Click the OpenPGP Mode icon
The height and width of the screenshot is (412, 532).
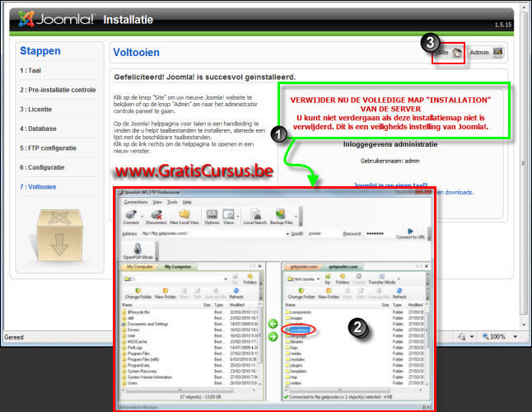(138, 251)
